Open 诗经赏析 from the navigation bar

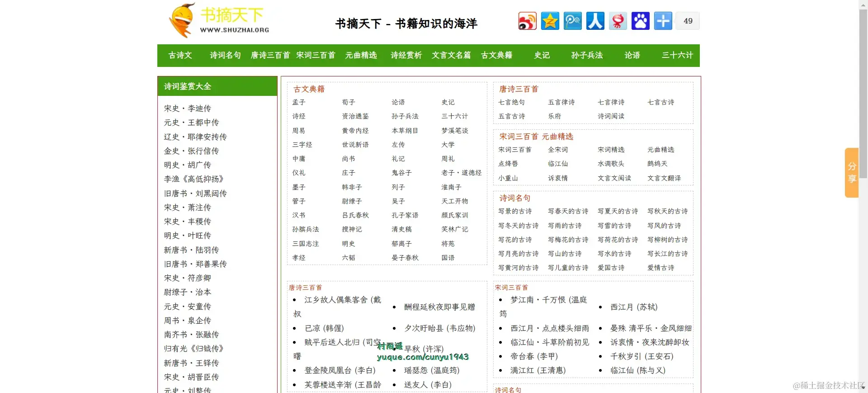[406, 55]
